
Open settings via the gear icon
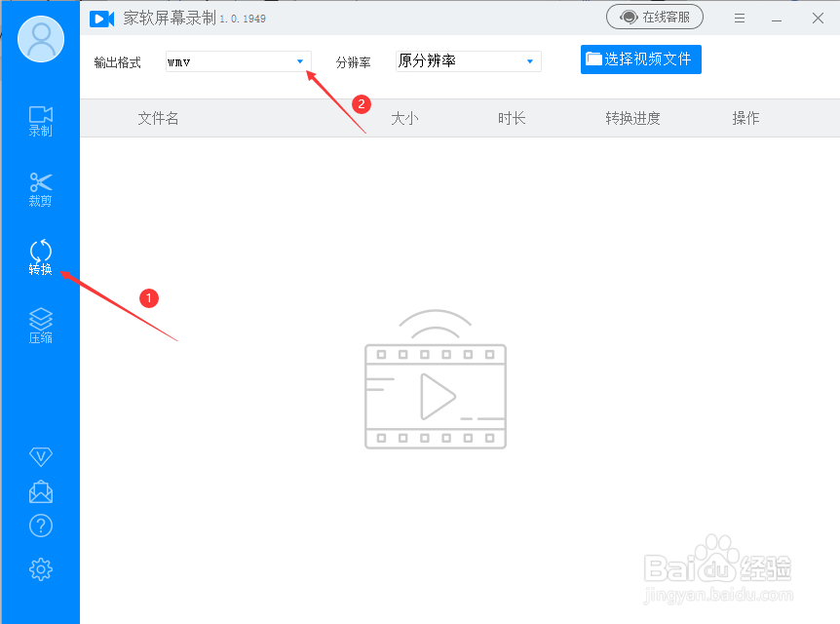click(40, 568)
